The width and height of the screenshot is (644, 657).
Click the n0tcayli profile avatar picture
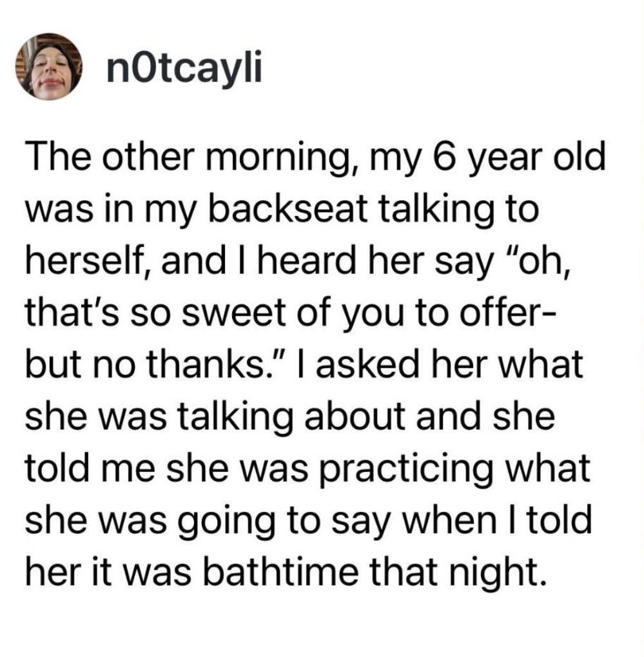click(53, 67)
